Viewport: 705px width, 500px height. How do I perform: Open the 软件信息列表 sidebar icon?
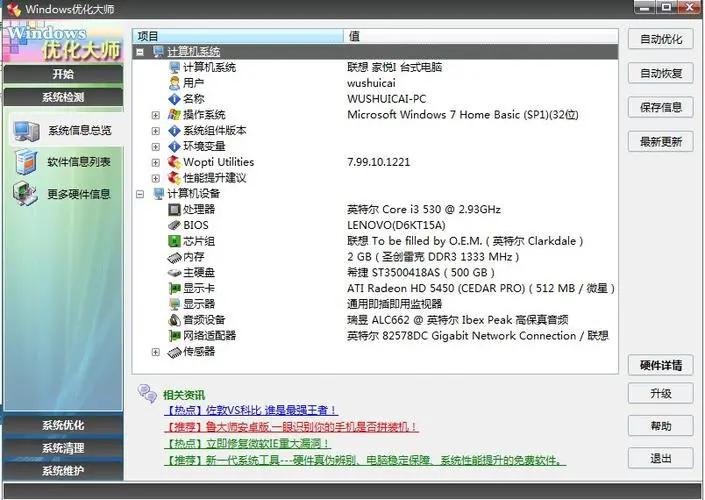coord(25,162)
